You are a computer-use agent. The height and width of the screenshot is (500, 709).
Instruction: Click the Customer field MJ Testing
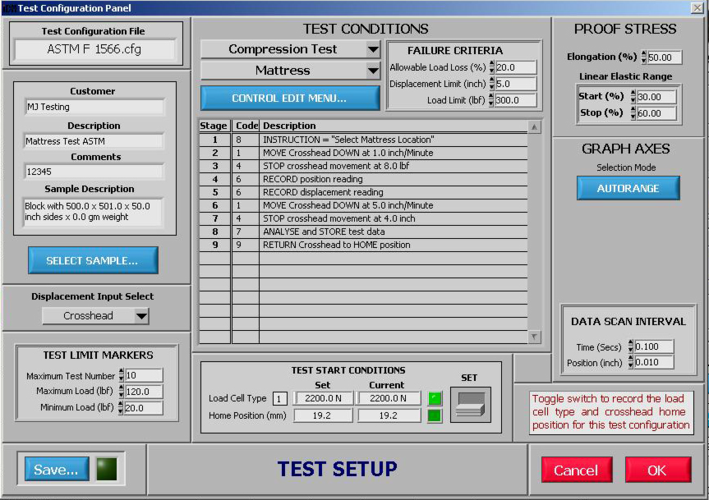coord(94,107)
